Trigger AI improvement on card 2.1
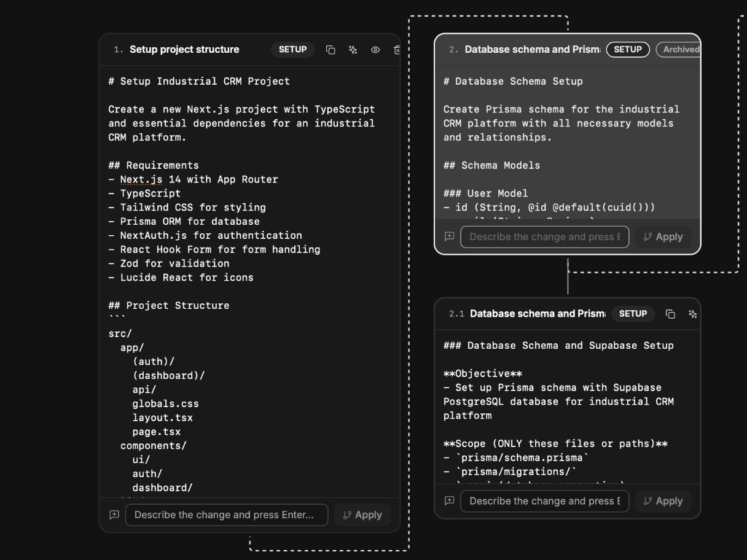Viewport: 747px width, 560px height. point(692,314)
